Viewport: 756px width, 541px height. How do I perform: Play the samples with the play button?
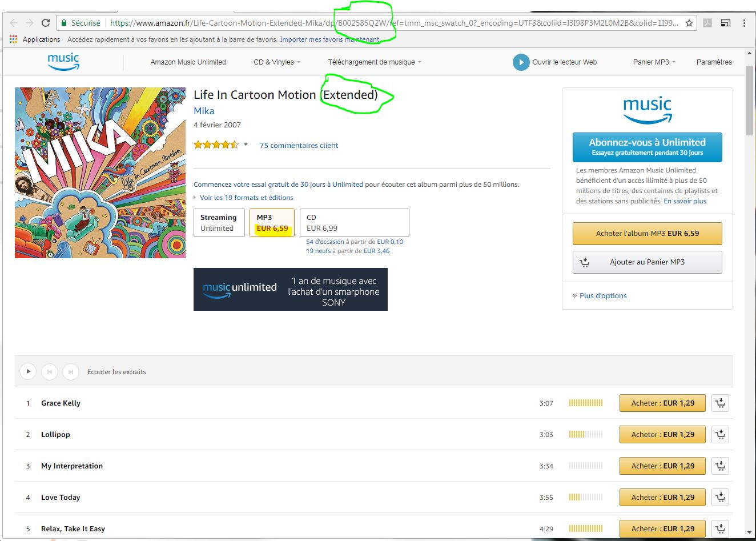click(28, 372)
